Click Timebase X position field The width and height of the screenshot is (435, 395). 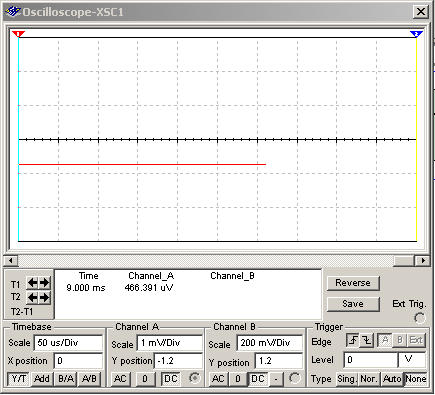79,361
